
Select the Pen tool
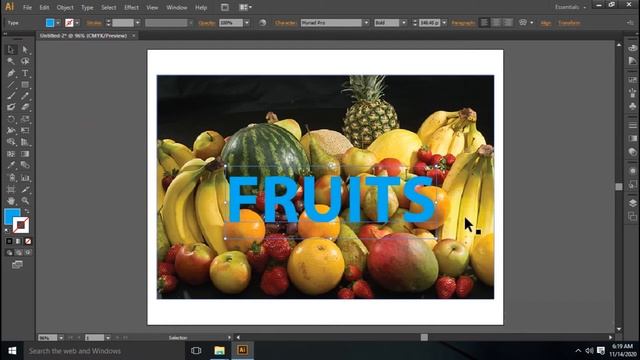click(11, 73)
